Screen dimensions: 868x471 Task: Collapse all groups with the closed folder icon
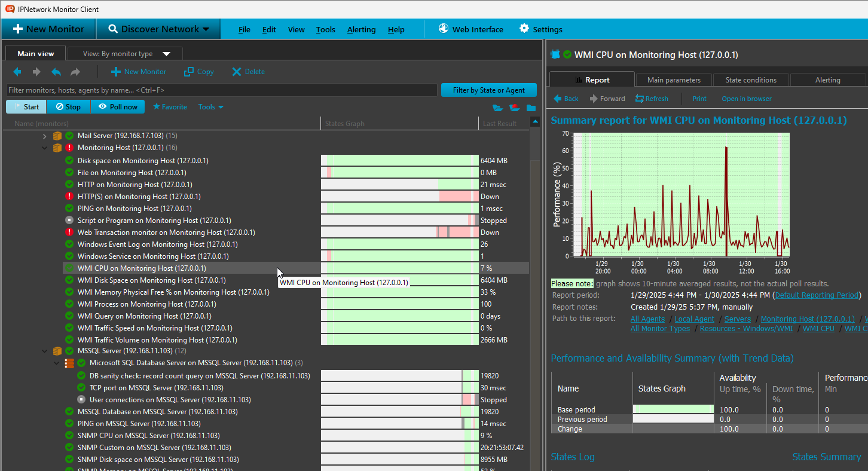click(531, 108)
